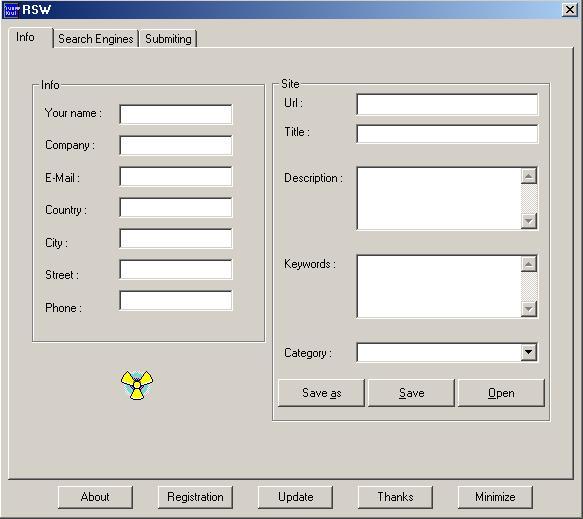Viewport: 583px width, 519px height.
Task: Open the Category combo box field
Action: point(447,352)
